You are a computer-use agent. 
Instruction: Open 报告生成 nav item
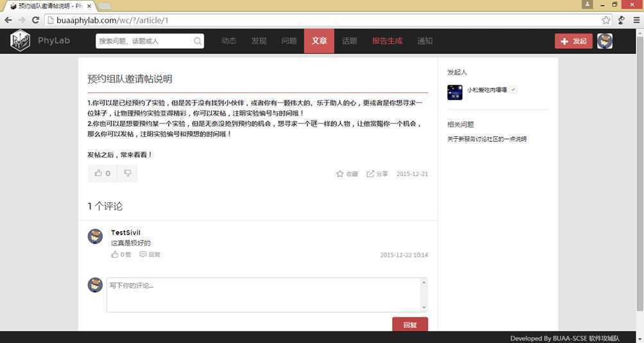(387, 41)
